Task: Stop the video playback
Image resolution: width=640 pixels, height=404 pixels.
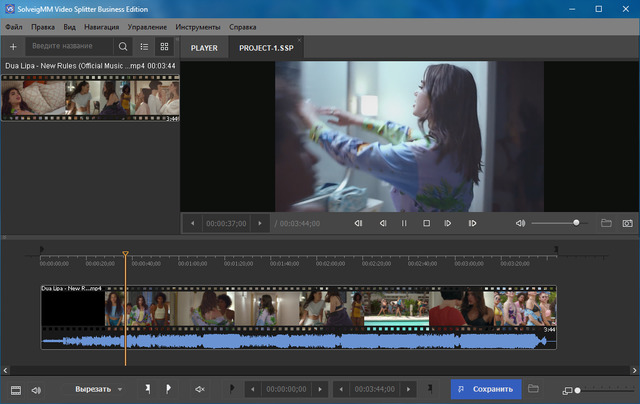Action: tap(426, 224)
